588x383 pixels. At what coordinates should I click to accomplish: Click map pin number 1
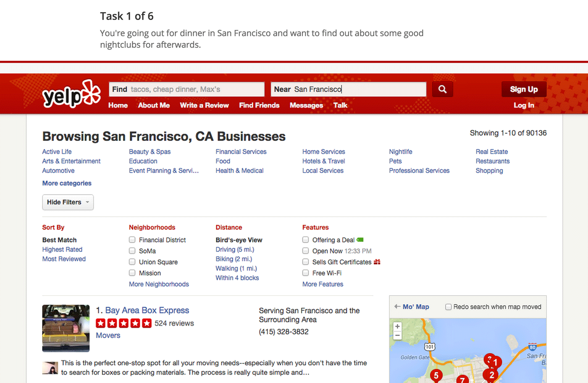495,362
